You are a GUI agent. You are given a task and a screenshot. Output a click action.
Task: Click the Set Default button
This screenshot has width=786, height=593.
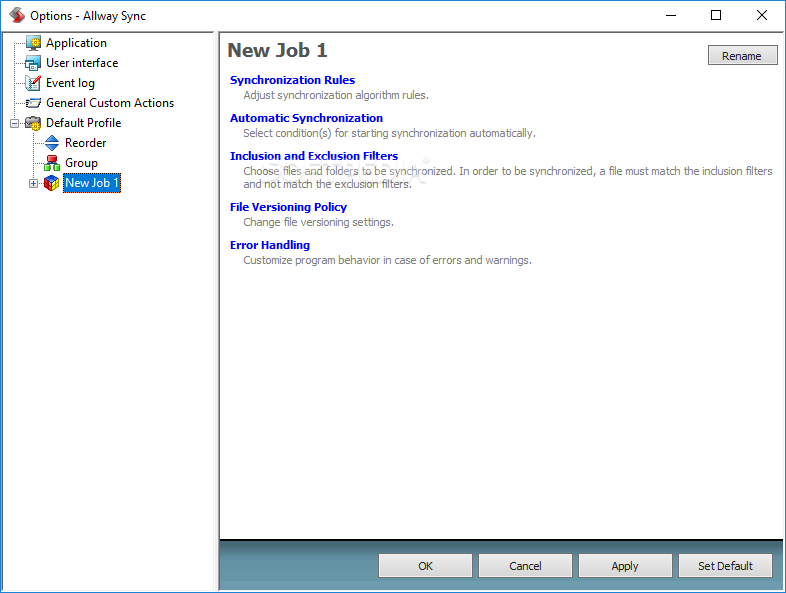[725, 566]
